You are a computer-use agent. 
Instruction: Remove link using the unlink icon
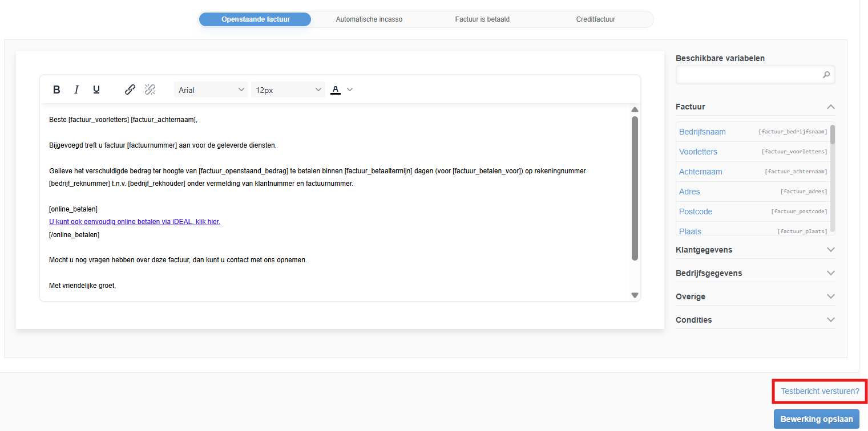[x=150, y=90]
